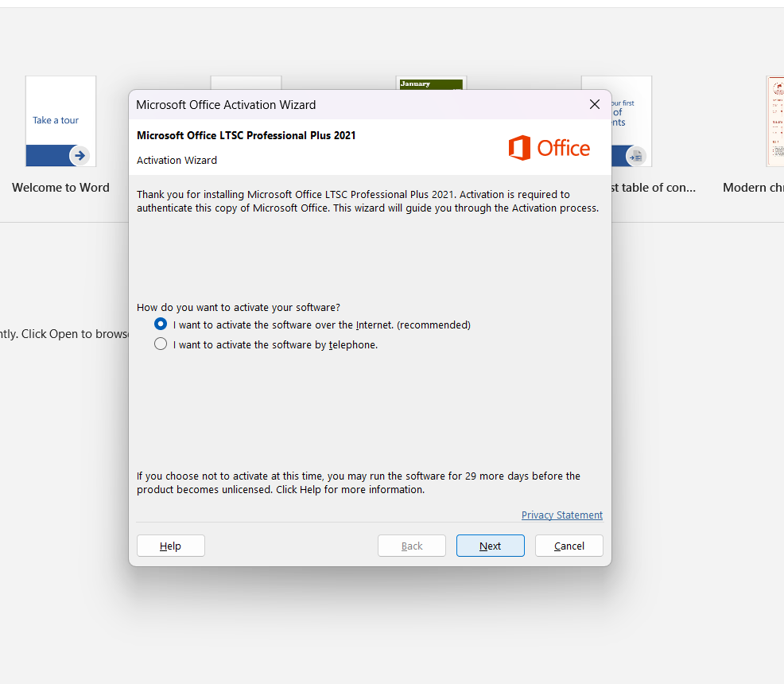
Task: Click the 'Activation Wizard' subtitle text
Action: (177, 160)
